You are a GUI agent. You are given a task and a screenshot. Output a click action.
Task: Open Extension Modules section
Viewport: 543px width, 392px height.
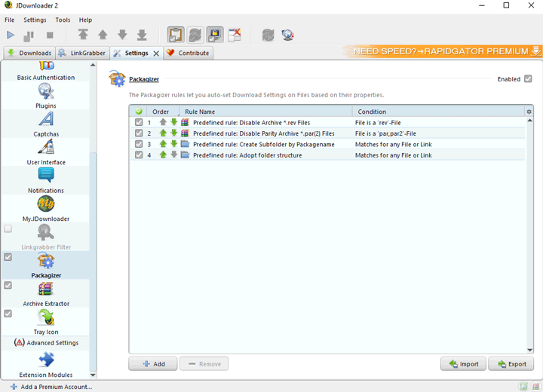click(x=46, y=365)
